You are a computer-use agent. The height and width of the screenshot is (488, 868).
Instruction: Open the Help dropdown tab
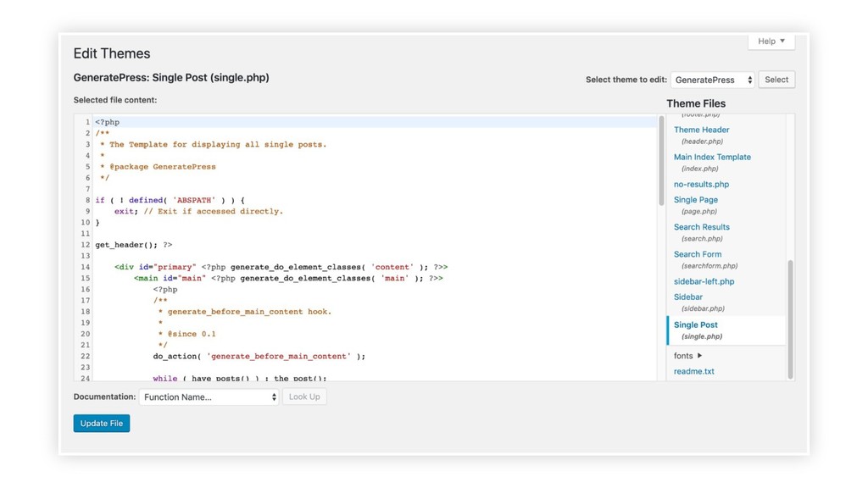[771, 42]
